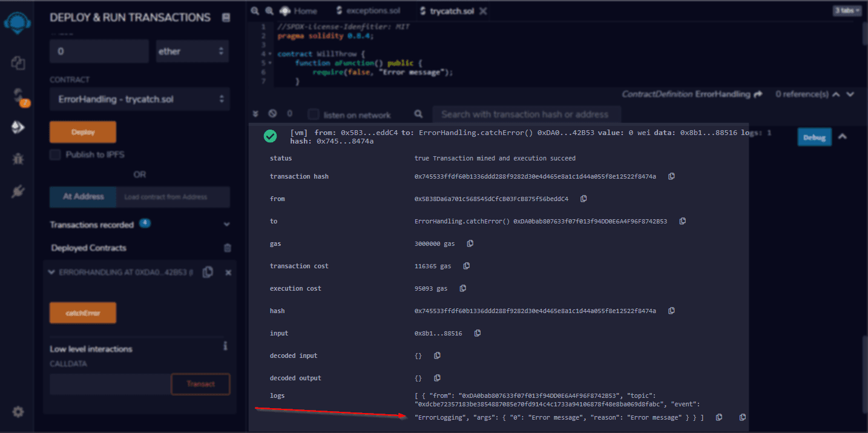The image size is (868, 433).
Task: Collapse the ERRORHANDLING deployed contract entry
Action: [51, 273]
